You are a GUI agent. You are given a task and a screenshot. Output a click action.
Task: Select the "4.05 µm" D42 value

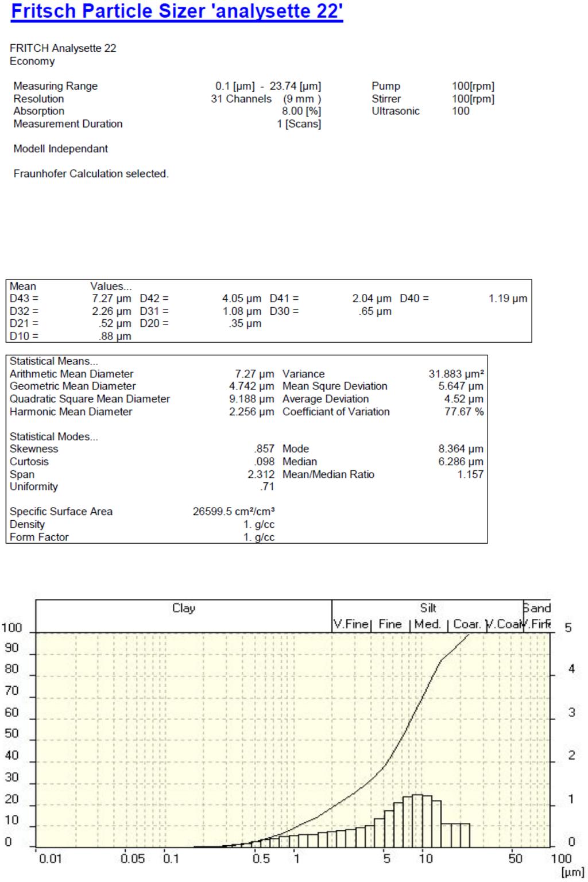(x=242, y=299)
